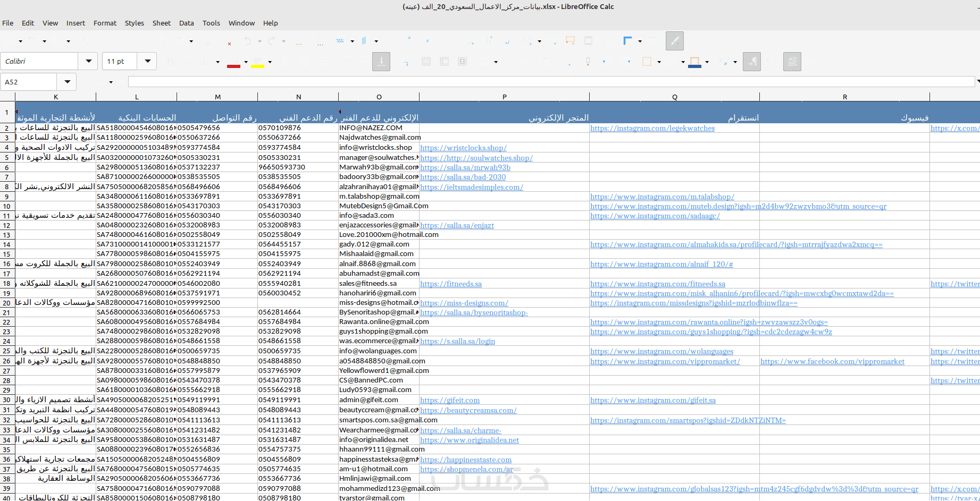980x501 pixels.
Task: Toggle the Align Bottom button
Action: click(x=381, y=62)
